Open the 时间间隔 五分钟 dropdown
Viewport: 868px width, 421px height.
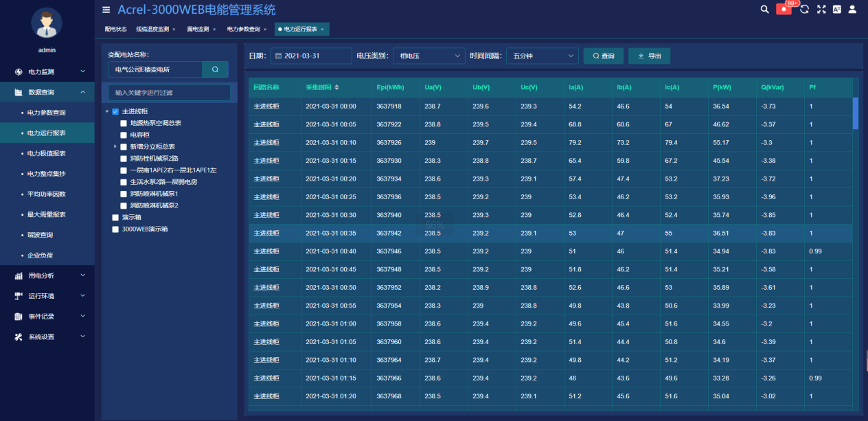(x=542, y=56)
